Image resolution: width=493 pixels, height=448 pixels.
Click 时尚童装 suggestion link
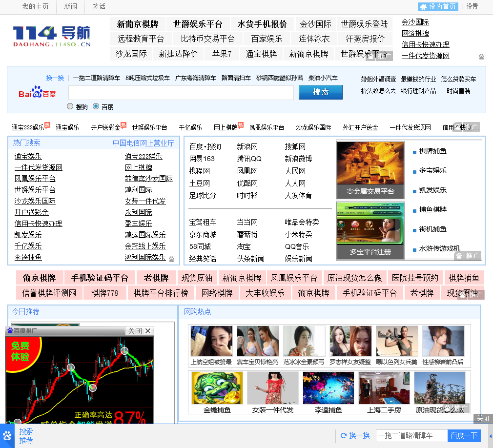coord(458,91)
